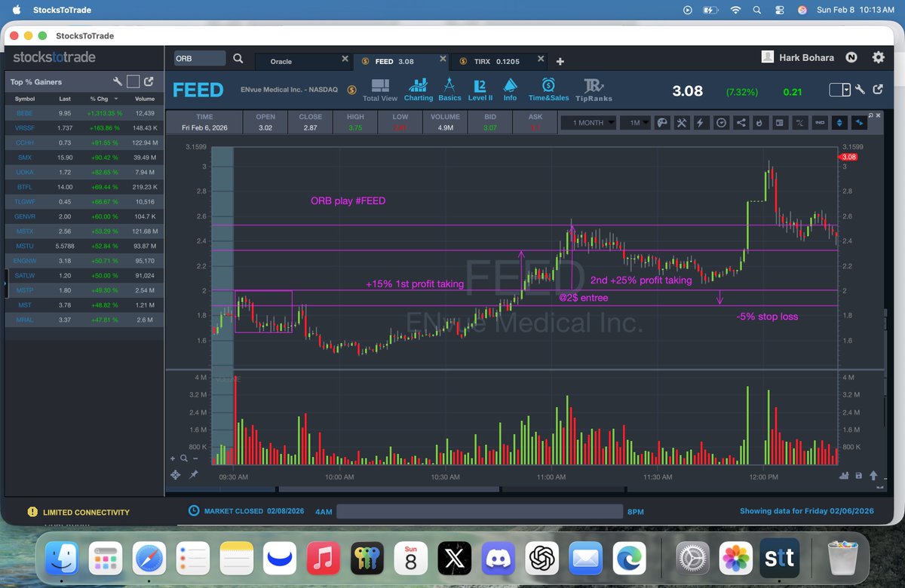Close the TIRX tab
This screenshot has width=905, height=588.
540,59
